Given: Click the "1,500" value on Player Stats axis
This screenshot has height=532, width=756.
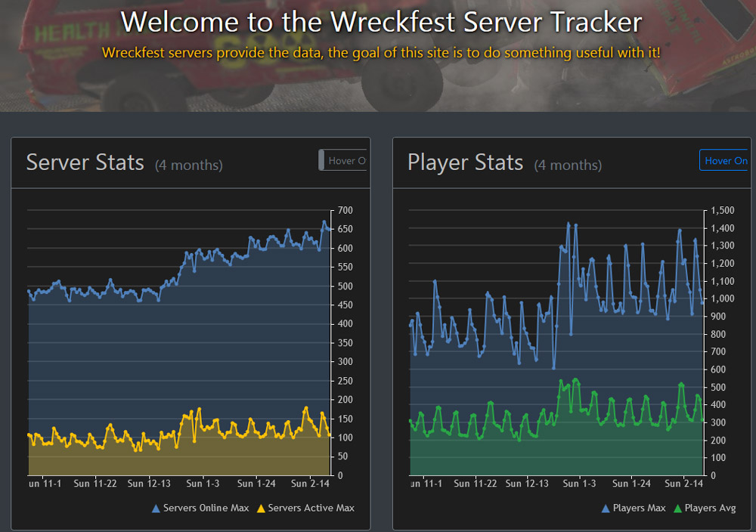Looking at the screenshot, I should coord(723,210).
